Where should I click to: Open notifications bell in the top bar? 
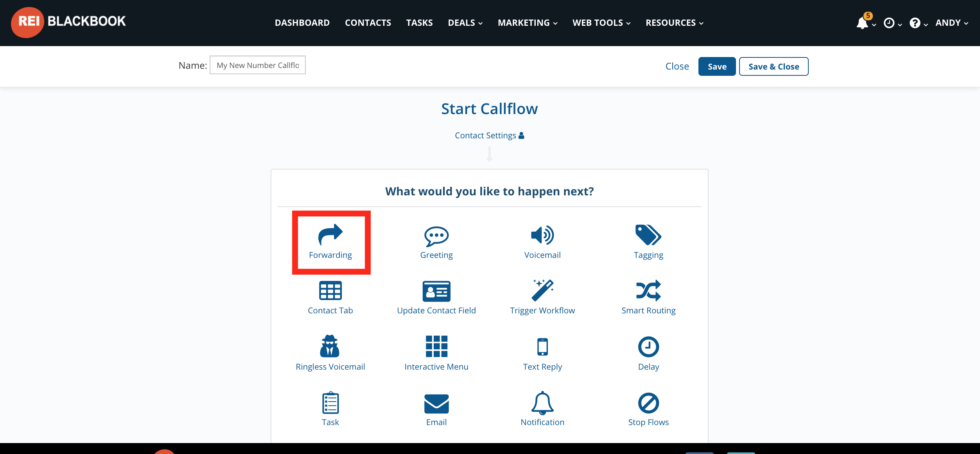click(x=862, y=23)
